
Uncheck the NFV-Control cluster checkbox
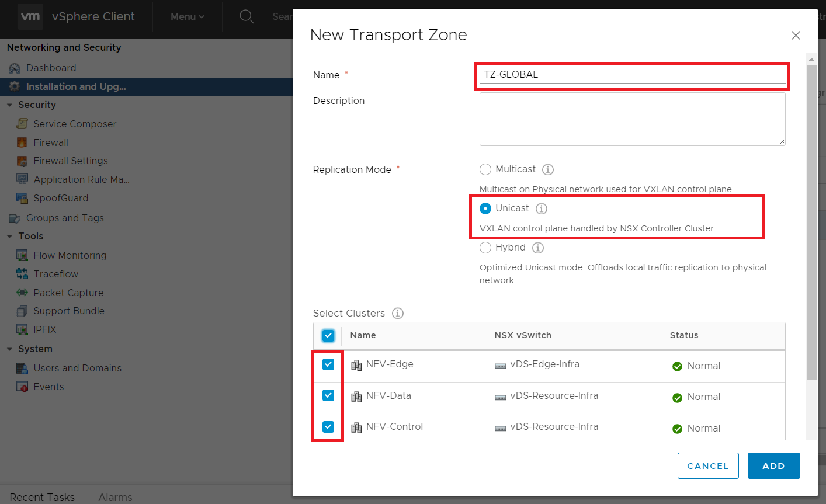click(328, 427)
